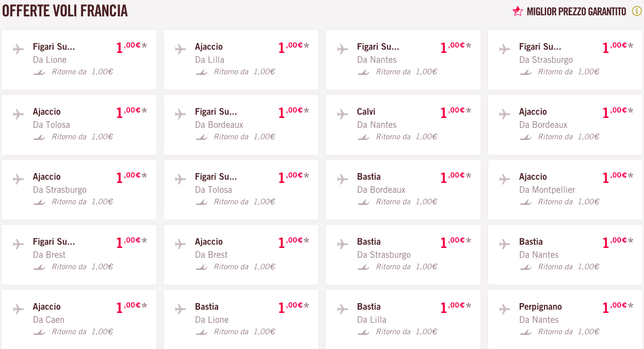Click airplane icon on Ajaccio Da Lilla card
644x349 pixels.
pyautogui.click(x=180, y=49)
